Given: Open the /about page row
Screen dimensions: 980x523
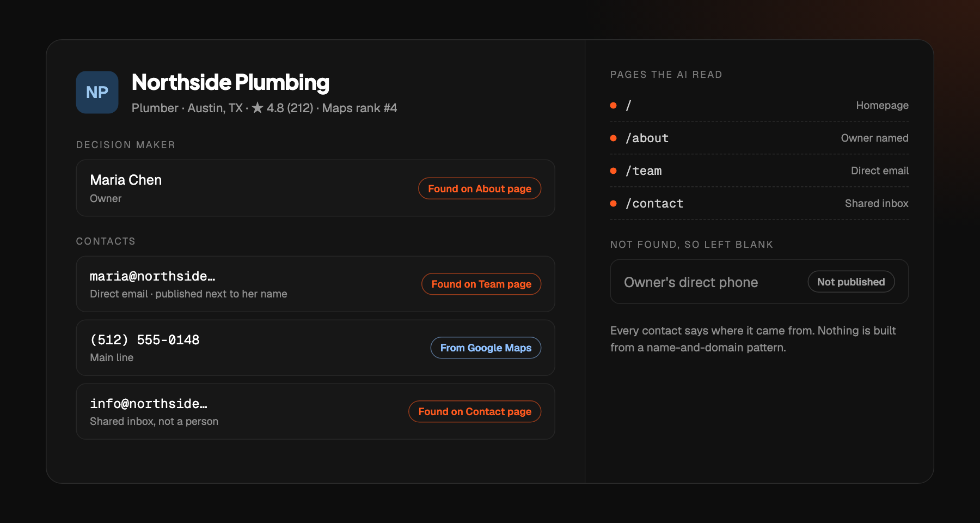Looking at the screenshot, I should pyautogui.click(x=759, y=138).
